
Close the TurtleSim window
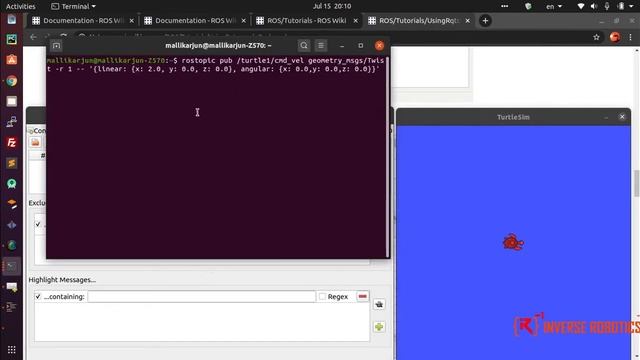tap(622, 117)
